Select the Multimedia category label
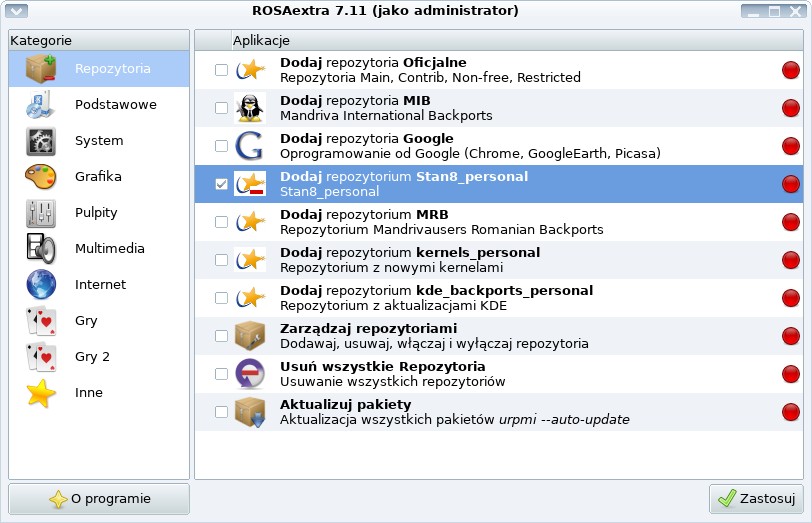 [110, 249]
